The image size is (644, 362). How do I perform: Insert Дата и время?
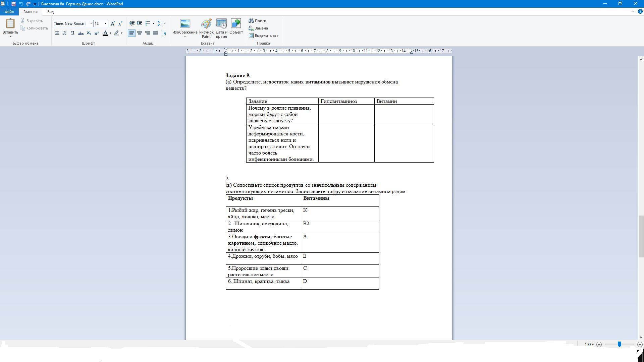(x=221, y=28)
